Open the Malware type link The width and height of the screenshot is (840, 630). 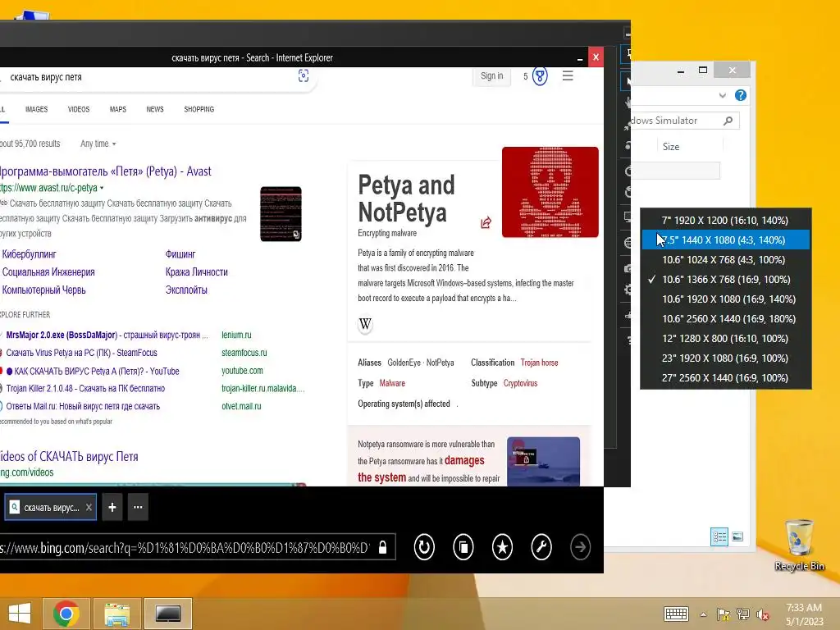[x=392, y=383]
